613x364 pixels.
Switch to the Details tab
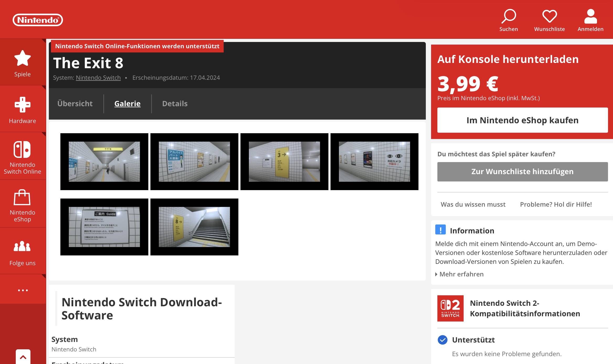(175, 104)
